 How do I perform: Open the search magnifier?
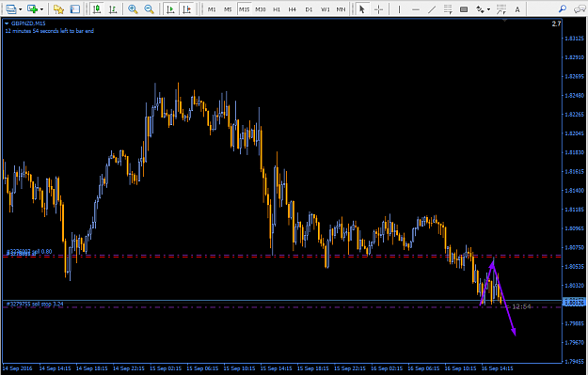click(563, 9)
